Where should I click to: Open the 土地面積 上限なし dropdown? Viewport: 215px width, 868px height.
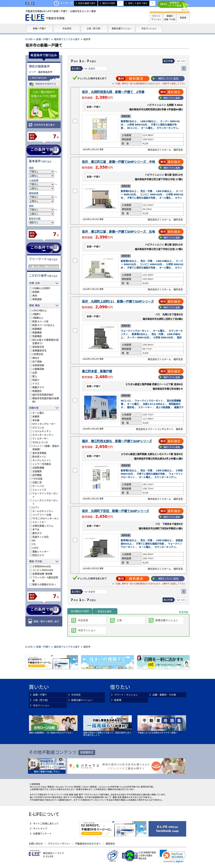click(x=41, y=188)
